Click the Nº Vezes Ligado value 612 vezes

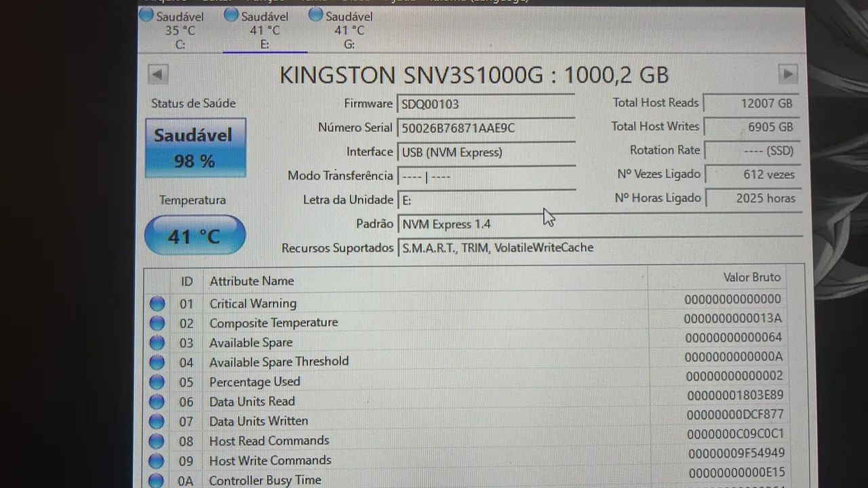click(x=753, y=174)
